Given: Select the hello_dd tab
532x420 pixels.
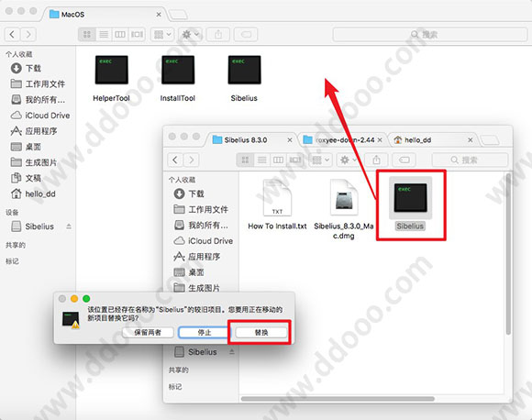Looking at the screenshot, I should pos(433,139).
